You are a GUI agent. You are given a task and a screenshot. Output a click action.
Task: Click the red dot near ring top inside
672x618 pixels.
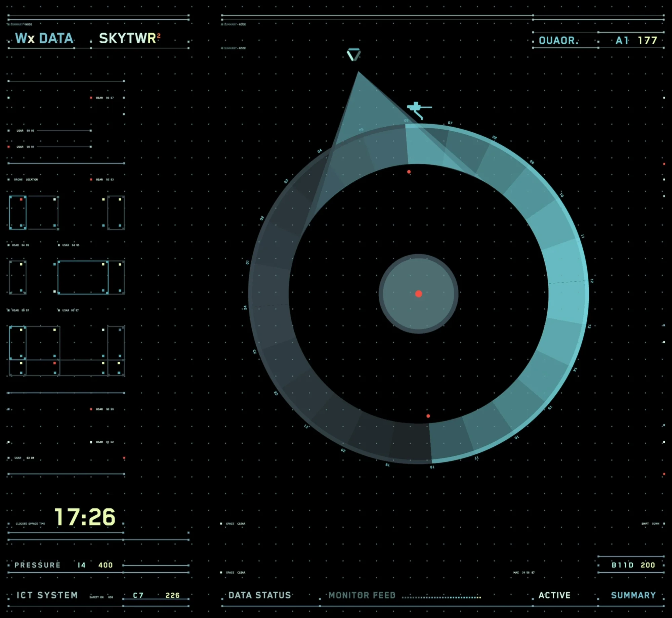[x=409, y=172]
